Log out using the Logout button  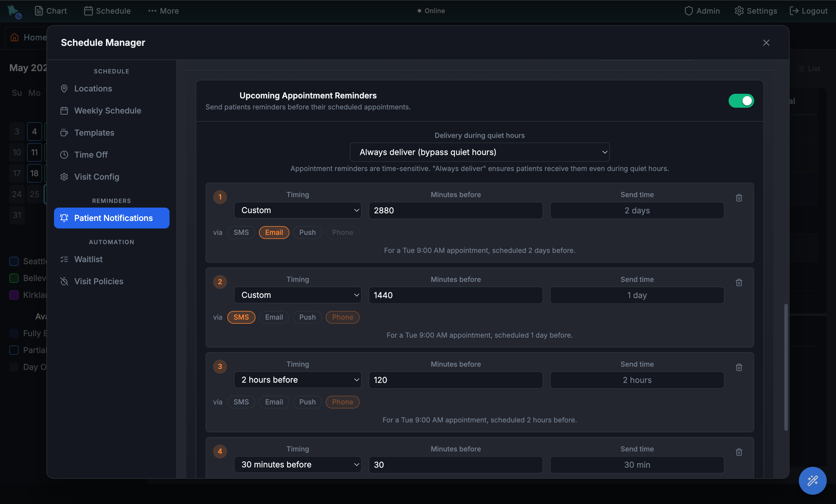[808, 11]
